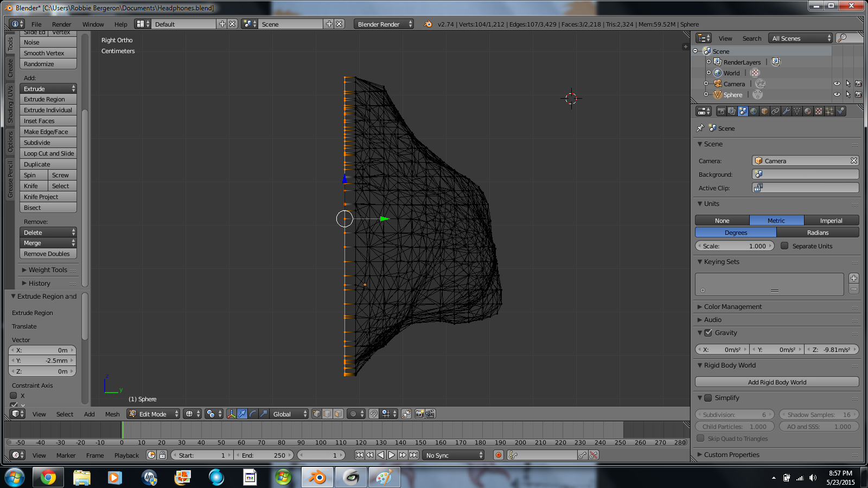Viewport: 868px width, 488px height.
Task: Open the Constraints properties tab
Action: [775, 111]
